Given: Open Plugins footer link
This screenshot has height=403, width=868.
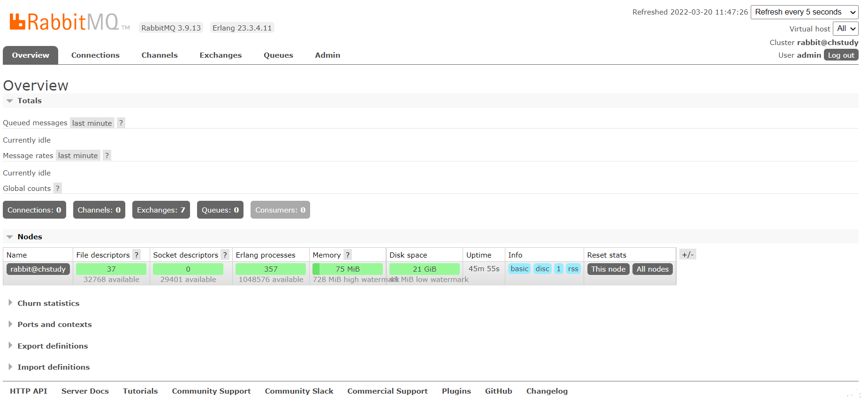Looking at the screenshot, I should point(456,391).
